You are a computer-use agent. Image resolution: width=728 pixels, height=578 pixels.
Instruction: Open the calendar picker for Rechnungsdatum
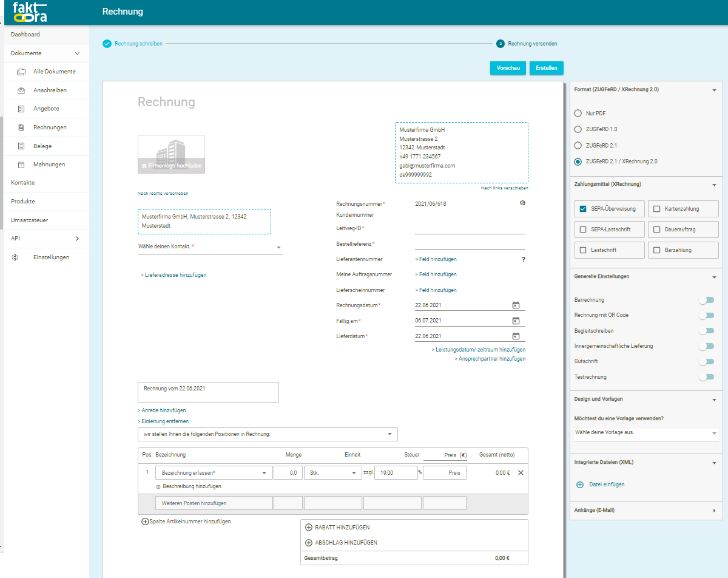pos(515,304)
